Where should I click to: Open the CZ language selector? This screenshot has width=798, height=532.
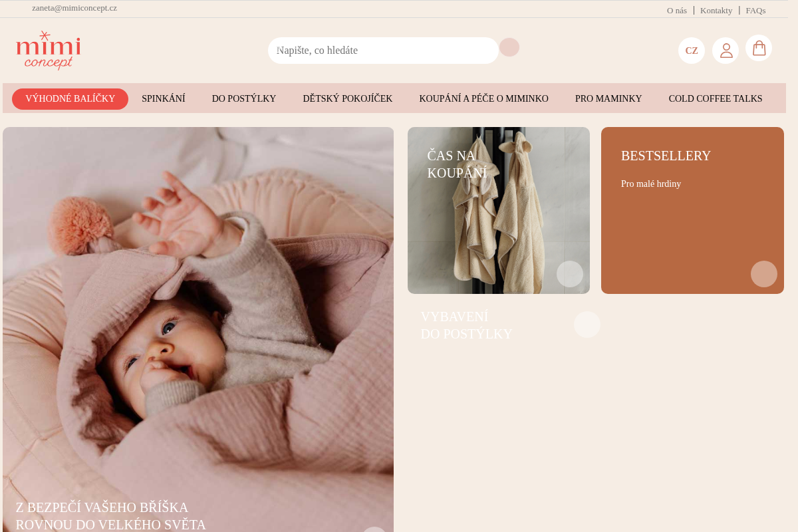(x=692, y=51)
